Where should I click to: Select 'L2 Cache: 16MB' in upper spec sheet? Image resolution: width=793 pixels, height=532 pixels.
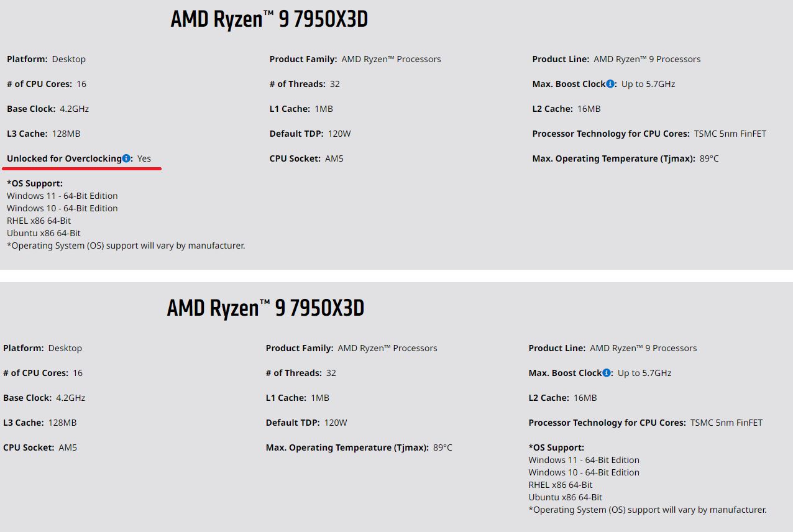click(x=566, y=109)
